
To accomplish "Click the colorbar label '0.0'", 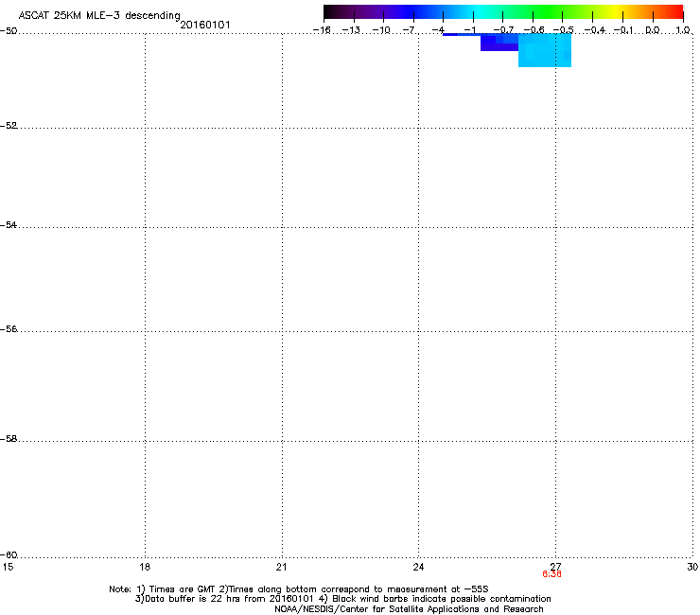I will point(653,30).
